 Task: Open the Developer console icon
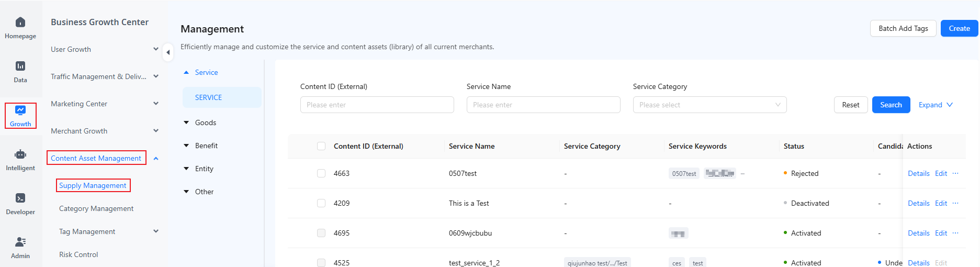point(20,198)
